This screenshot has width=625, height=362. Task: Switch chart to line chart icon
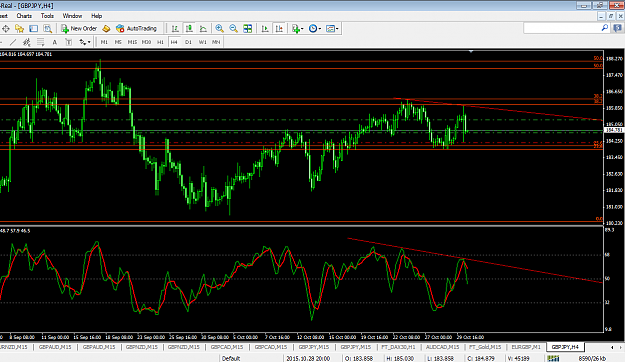pyautogui.click(x=203, y=28)
